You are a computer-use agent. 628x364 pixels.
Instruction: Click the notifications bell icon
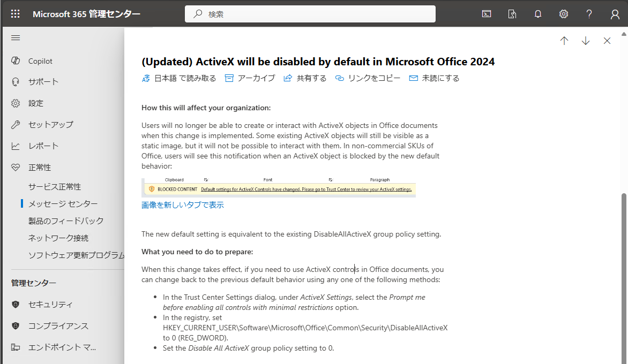[x=538, y=14]
